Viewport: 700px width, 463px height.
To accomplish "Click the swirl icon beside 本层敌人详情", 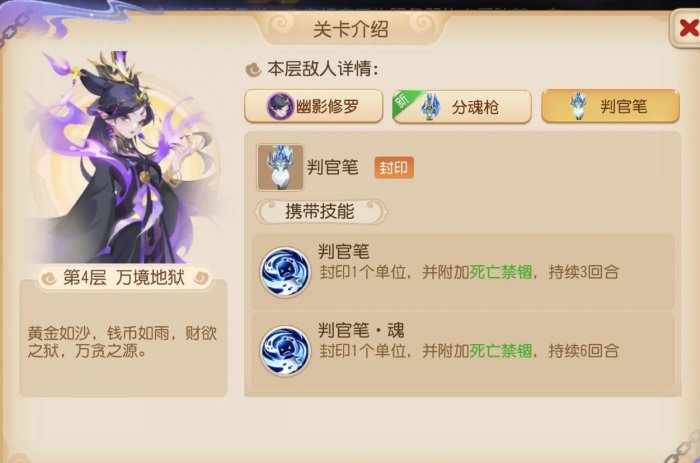I will pyautogui.click(x=254, y=69).
